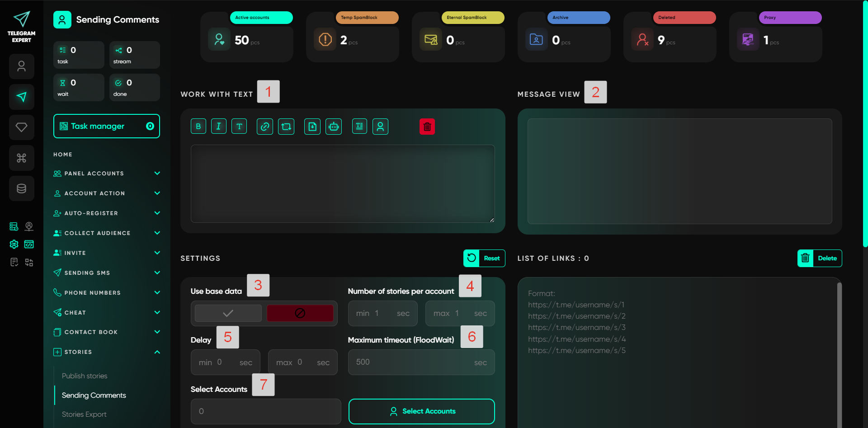
Task: Click the red trash icon in text editor
Action: click(x=427, y=127)
